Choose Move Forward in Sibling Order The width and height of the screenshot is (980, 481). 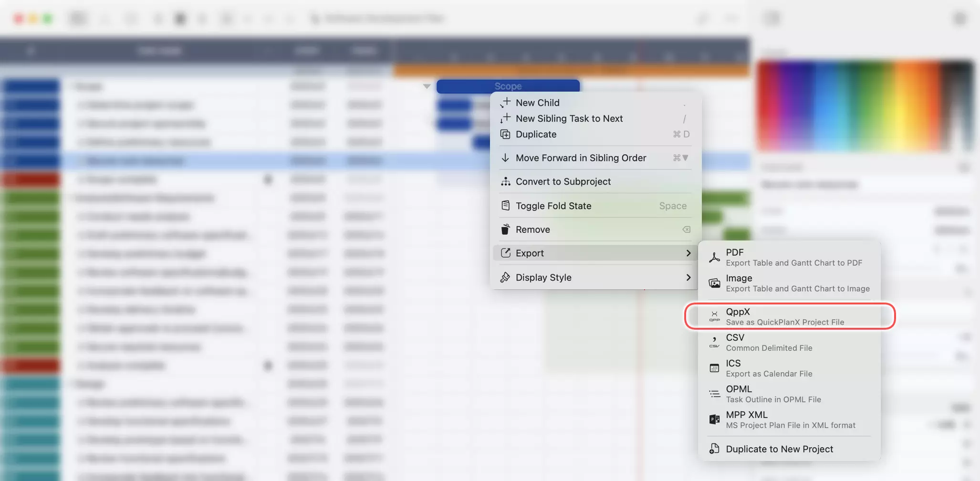coord(581,158)
